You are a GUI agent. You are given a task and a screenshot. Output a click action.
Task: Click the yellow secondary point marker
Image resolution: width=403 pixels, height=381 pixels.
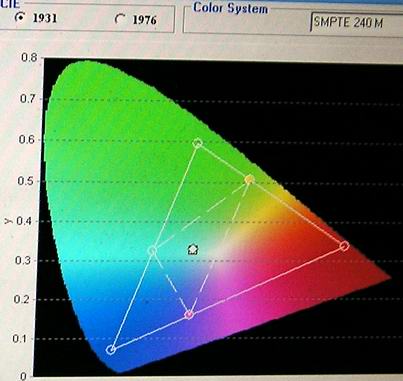[x=249, y=180]
